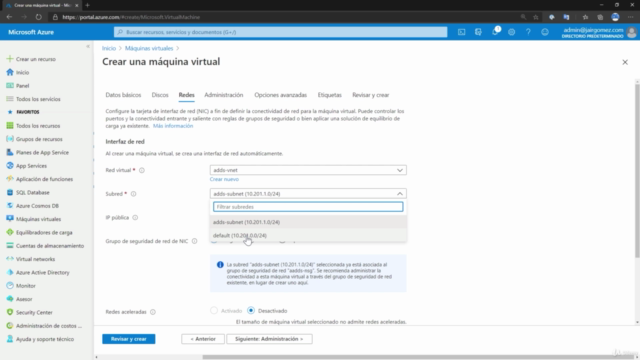Click Todos los servicios list icon
Image resolution: width=640 pixels, height=360 pixels.
click(x=10, y=99)
